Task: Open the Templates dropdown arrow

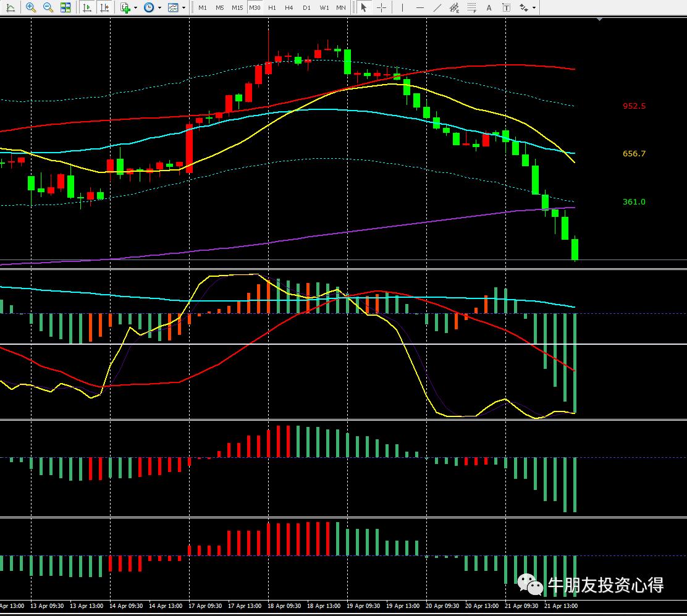Action: click(x=183, y=8)
